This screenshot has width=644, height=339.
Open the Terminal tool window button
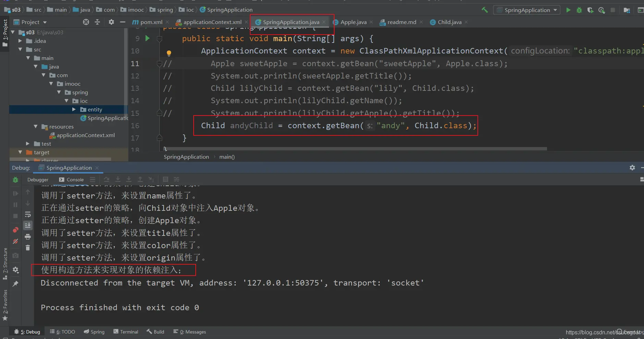pos(126,332)
